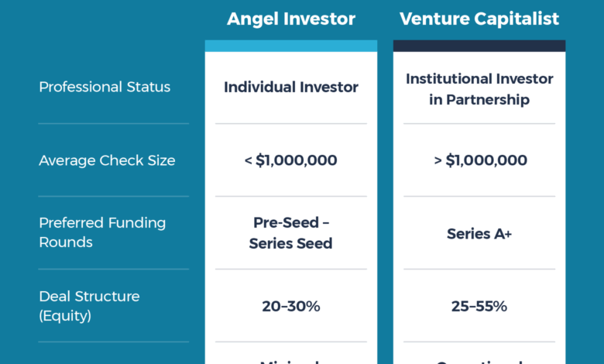The width and height of the screenshot is (604, 364).
Task: Click the divider line under Professional Status
Action: pos(114,124)
